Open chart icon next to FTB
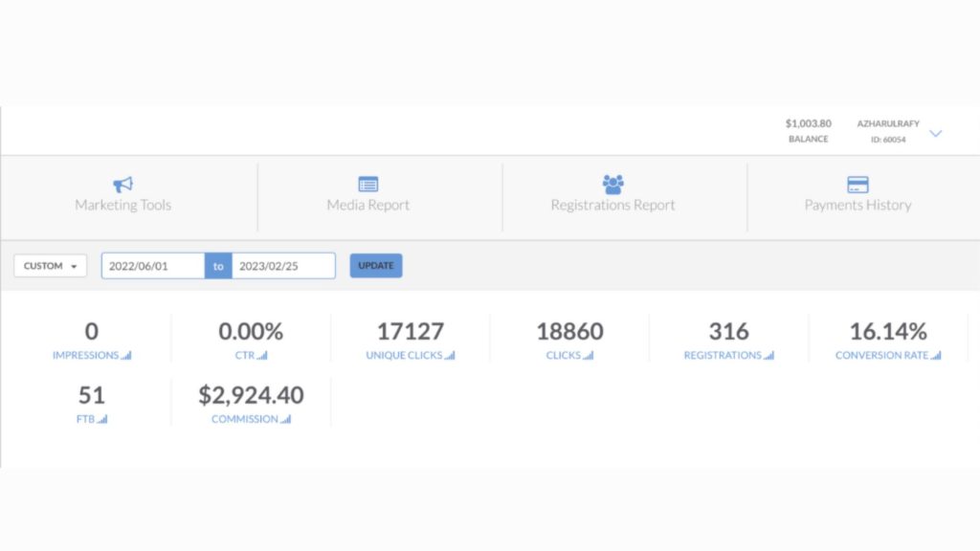The height and width of the screenshot is (551, 980). click(x=102, y=420)
